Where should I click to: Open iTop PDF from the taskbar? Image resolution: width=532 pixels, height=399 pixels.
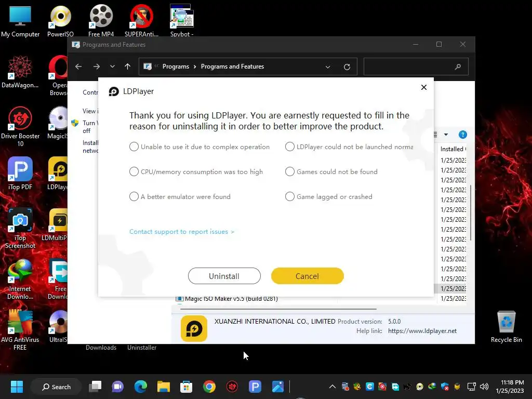tap(255, 387)
